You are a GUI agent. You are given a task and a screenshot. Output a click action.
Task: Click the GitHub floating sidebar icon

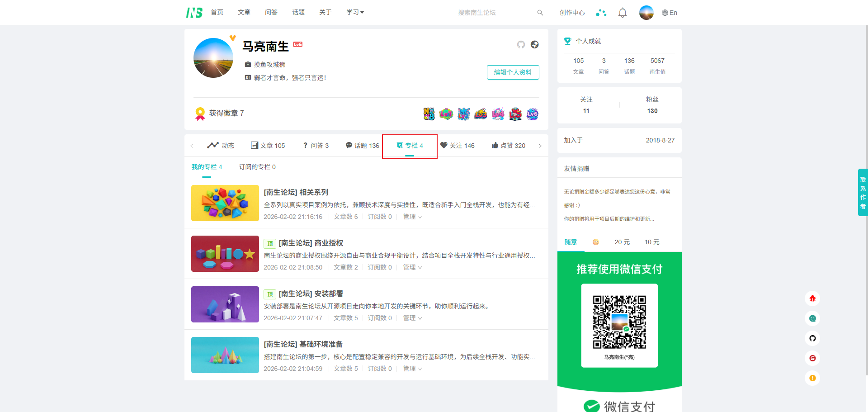pos(812,338)
